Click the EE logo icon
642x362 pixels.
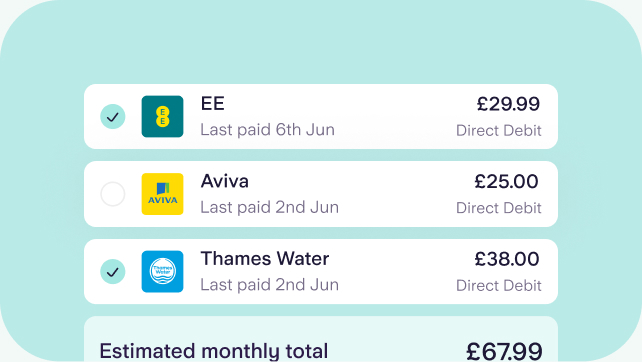(163, 117)
